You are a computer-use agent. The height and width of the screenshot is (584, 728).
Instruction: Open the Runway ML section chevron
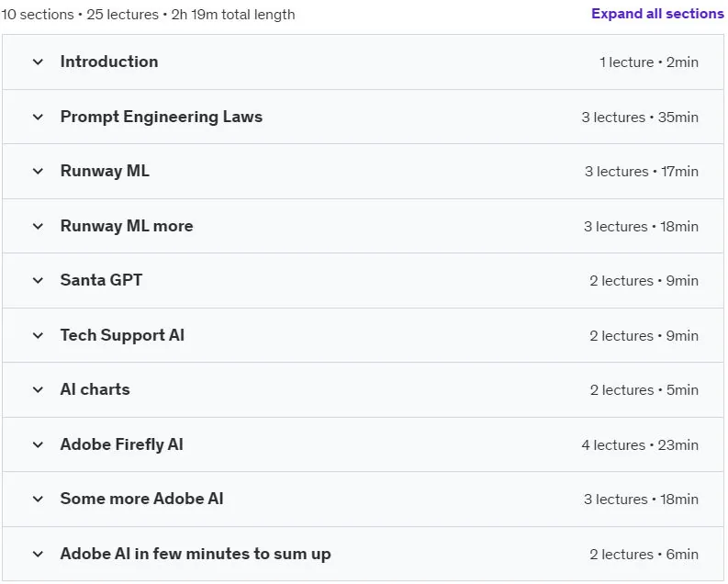pos(38,172)
